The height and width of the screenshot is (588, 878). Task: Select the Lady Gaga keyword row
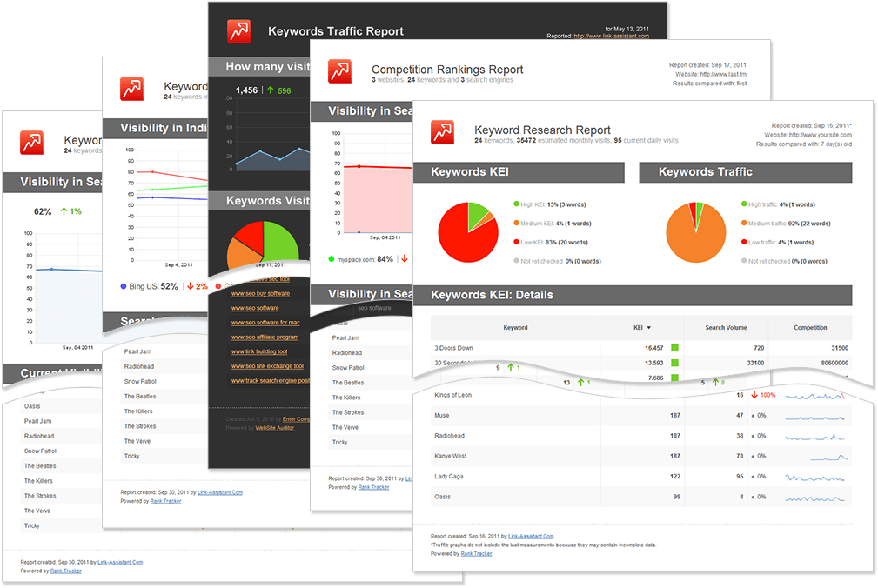[x=641, y=477]
